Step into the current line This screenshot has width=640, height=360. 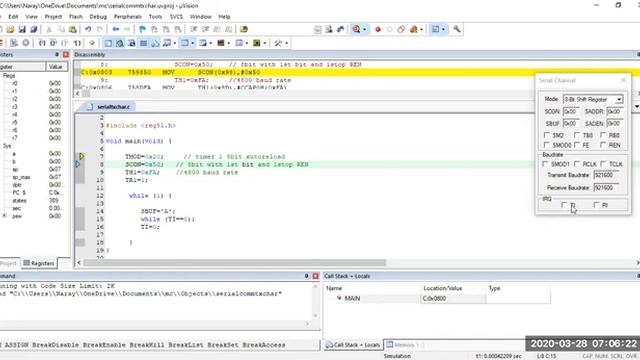pyautogui.click(x=42, y=43)
